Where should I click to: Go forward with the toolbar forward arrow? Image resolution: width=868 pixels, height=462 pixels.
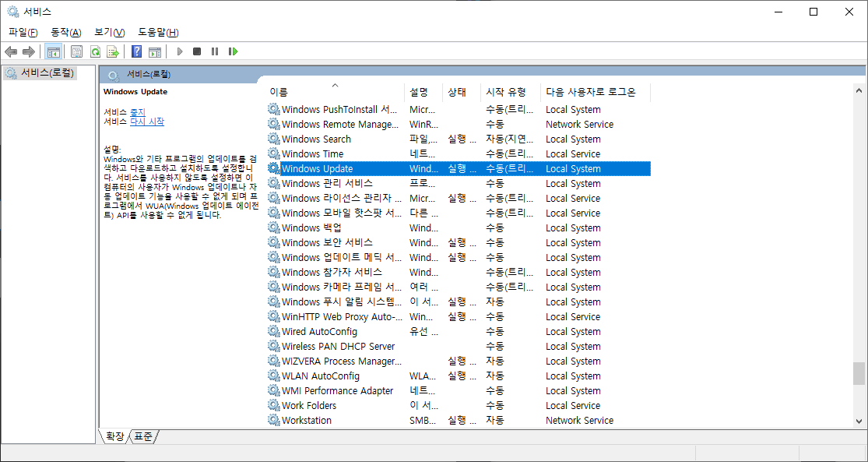28,51
